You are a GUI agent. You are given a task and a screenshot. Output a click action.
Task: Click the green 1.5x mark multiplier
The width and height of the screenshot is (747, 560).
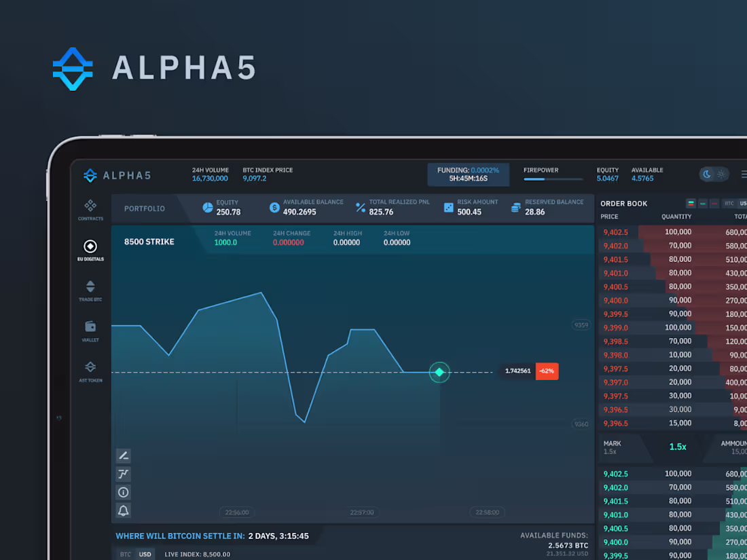[x=678, y=447]
